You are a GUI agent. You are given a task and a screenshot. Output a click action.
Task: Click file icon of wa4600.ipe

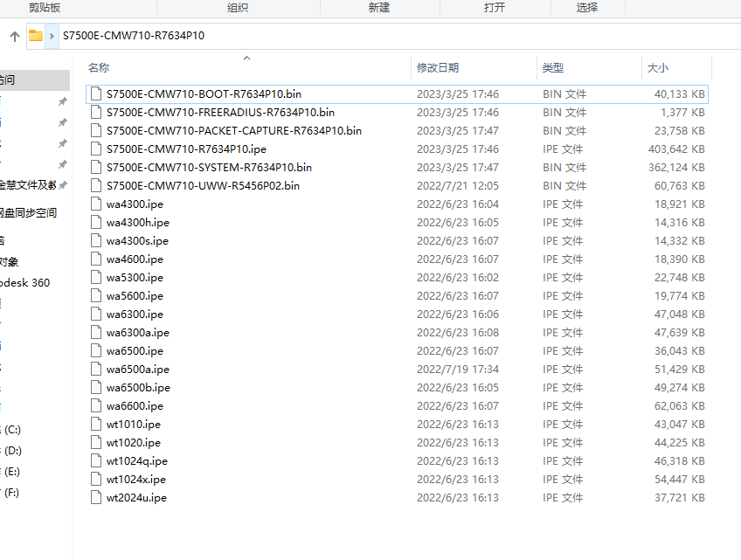click(x=96, y=259)
